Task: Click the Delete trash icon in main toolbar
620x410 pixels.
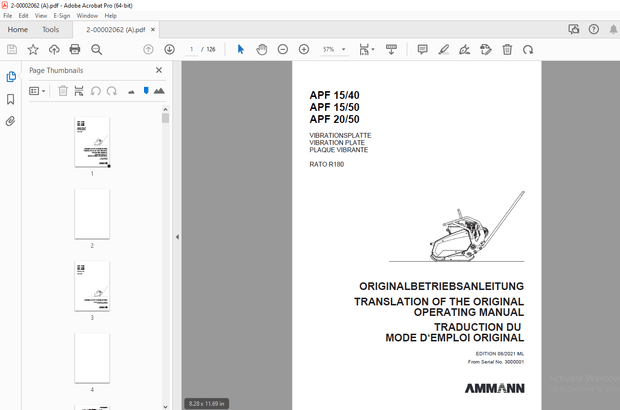Action: pyautogui.click(x=507, y=49)
